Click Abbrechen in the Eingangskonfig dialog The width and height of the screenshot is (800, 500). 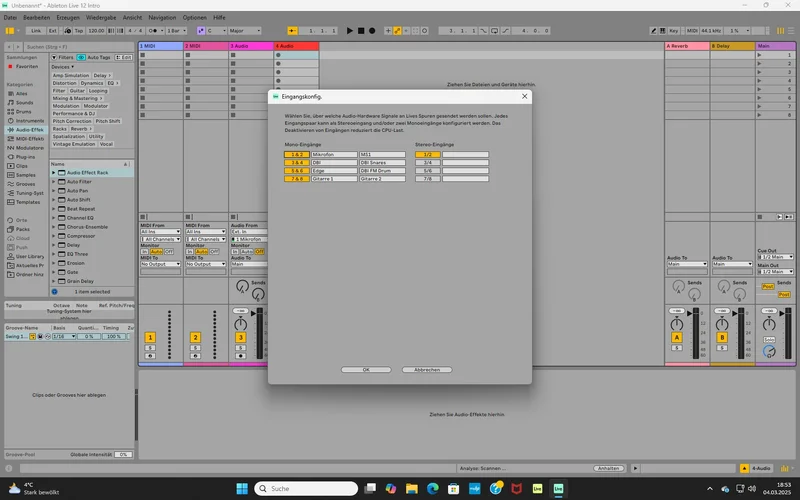pyautogui.click(x=427, y=370)
